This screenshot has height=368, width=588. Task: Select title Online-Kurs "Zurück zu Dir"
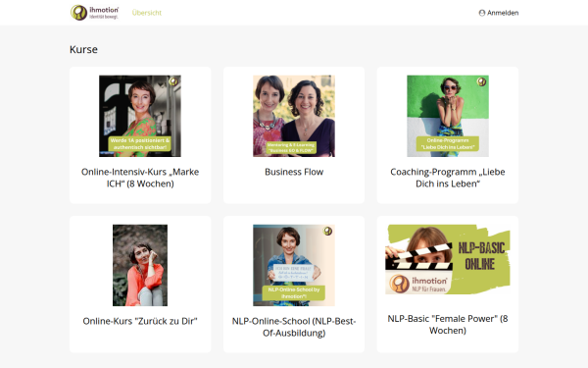pyautogui.click(x=140, y=321)
